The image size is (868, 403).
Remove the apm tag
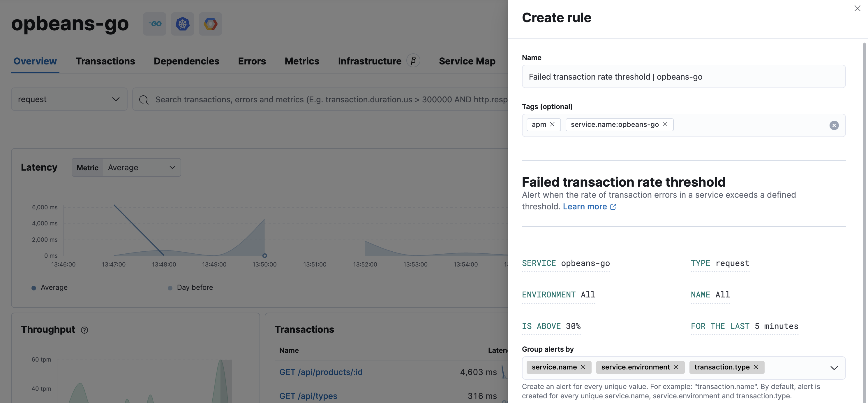[x=552, y=125]
